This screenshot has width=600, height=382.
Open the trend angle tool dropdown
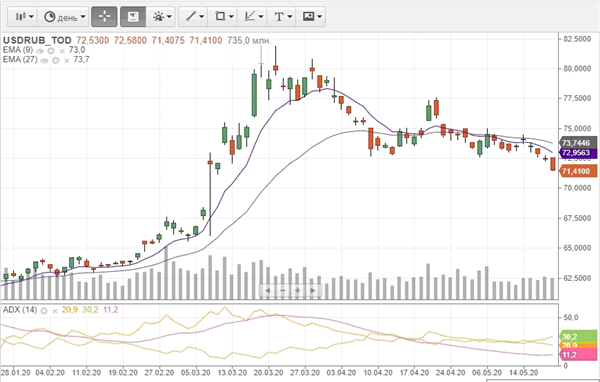(252, 16)
